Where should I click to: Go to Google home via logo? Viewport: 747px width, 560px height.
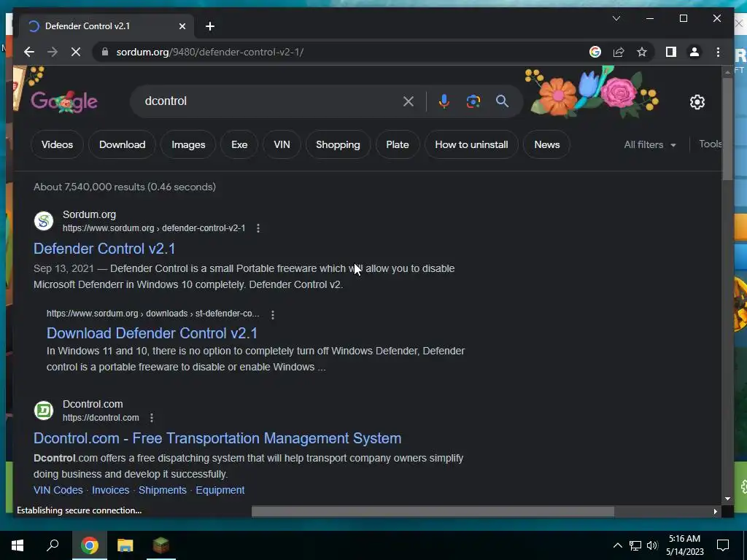[x=64, y=101]
